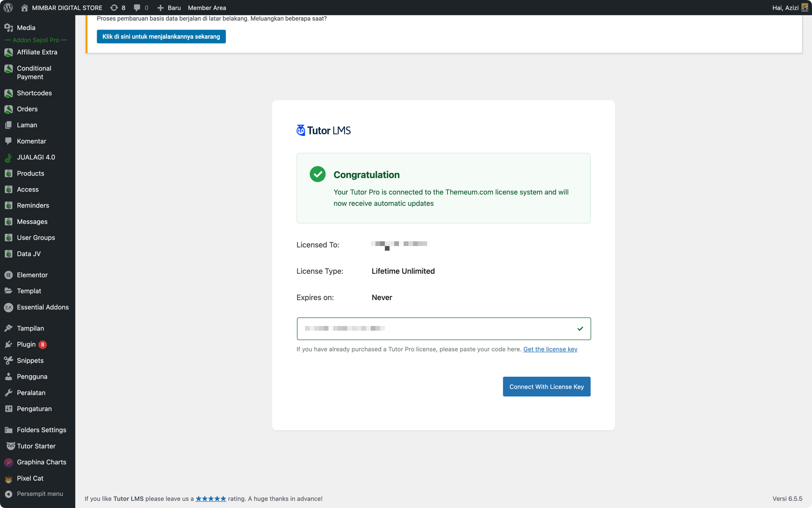Open Pixel Cat from the sidebar

[8, 478]
